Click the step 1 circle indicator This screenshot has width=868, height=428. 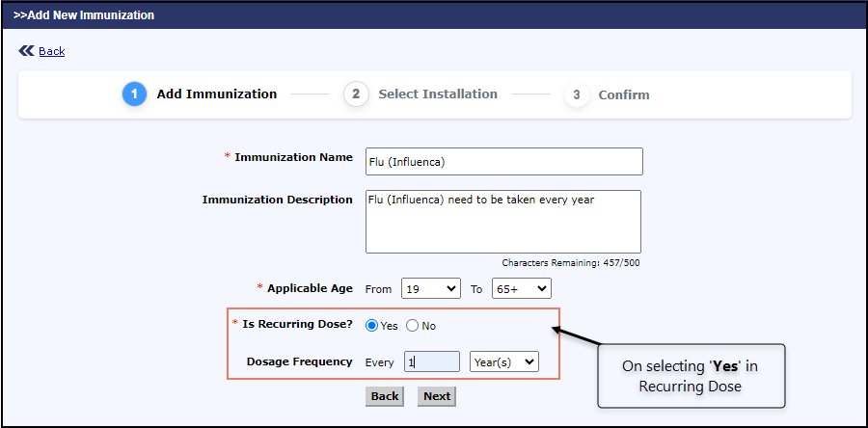pos(134,94)
